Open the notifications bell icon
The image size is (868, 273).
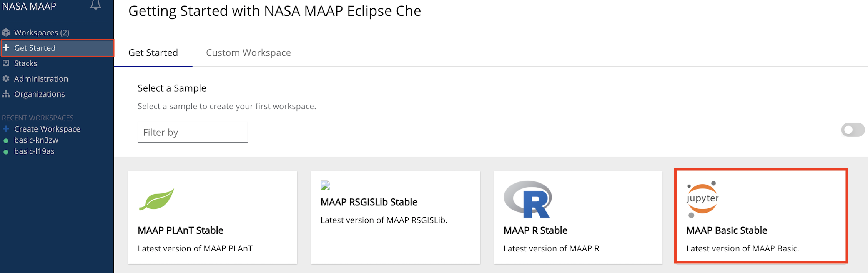[96, 5]
